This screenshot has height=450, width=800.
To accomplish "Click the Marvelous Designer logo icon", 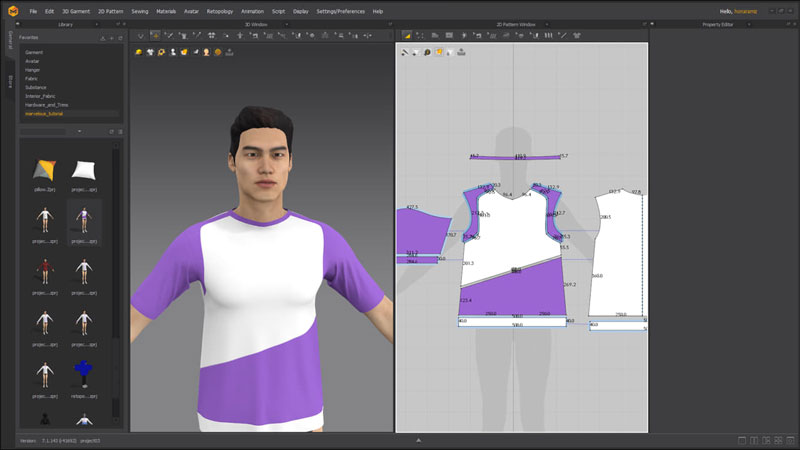I will [11, 11].
